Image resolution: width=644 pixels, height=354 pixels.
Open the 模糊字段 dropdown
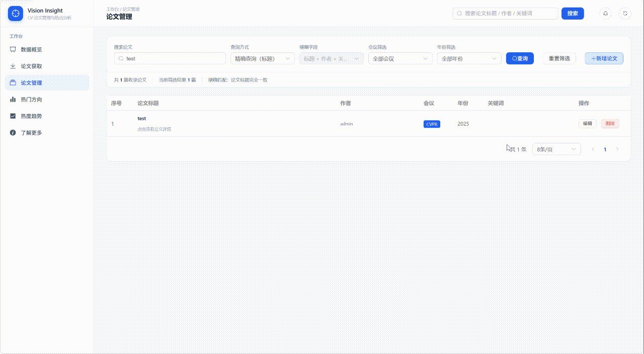click(332, 58)
